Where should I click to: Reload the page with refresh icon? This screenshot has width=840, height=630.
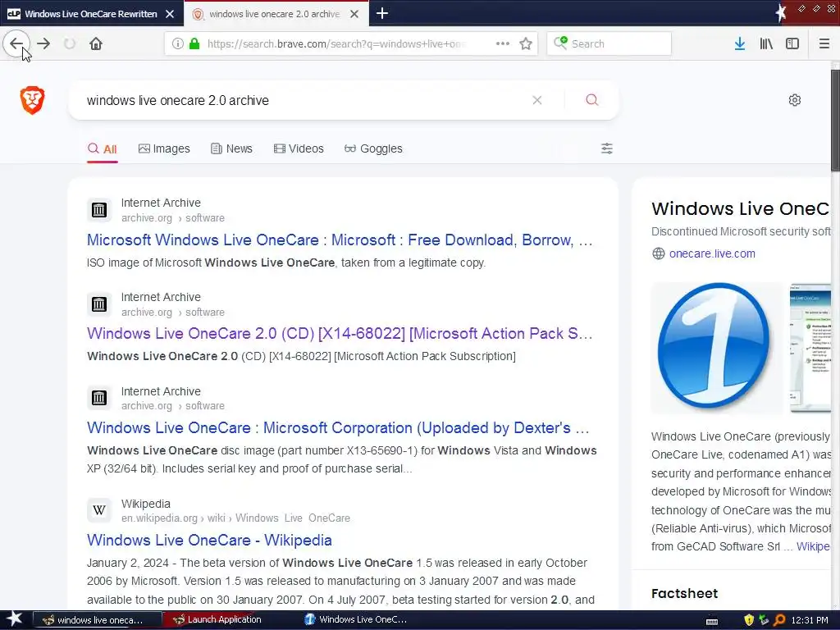[70, 43]
